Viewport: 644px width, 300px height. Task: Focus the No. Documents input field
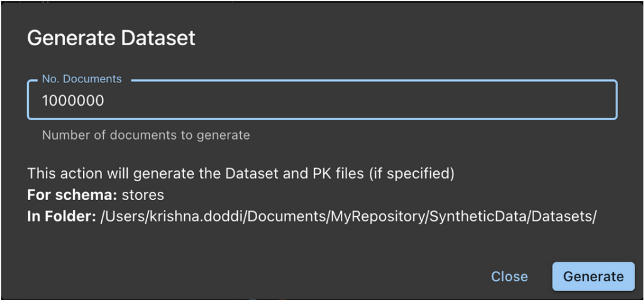click(322, 100)
